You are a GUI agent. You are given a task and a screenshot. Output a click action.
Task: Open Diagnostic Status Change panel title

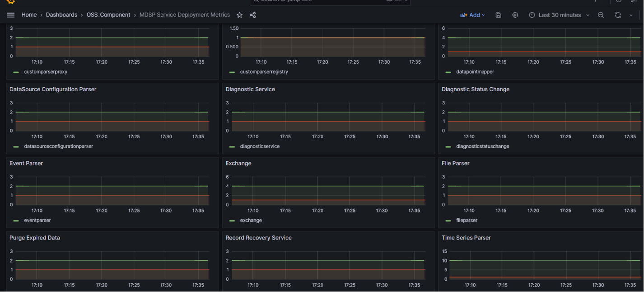click(476, 89)
